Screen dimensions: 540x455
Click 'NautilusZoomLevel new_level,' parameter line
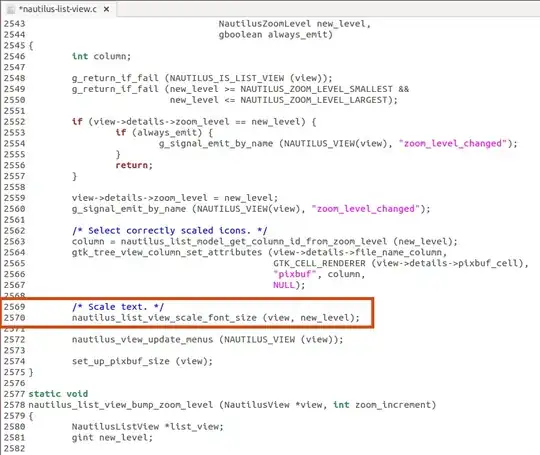294,24
